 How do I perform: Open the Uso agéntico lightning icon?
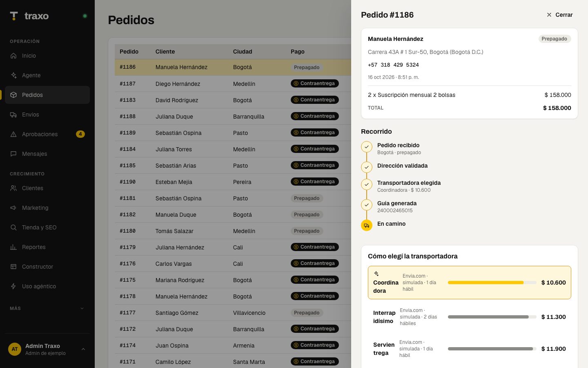point(13,286)
